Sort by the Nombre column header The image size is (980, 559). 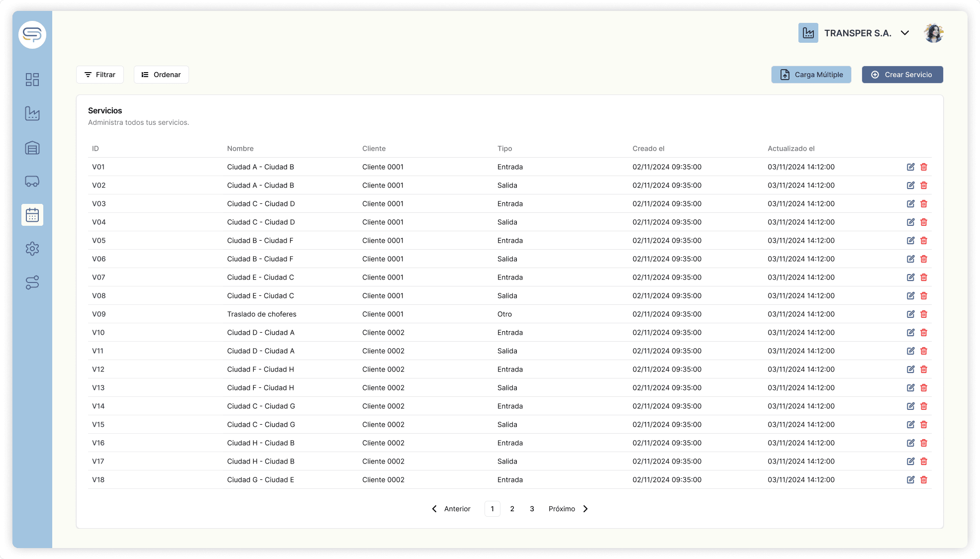tap(240, 148)
